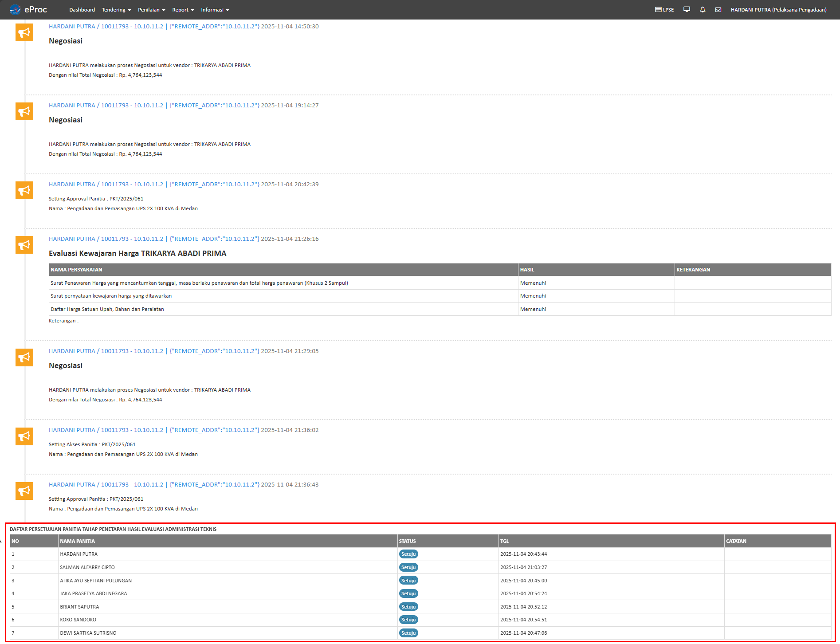This screenshot has height=644, width=840.
Task: Click Setuju badge for DEWI SARTIKA SUTRISNO
Action: [x=408, y=633]
